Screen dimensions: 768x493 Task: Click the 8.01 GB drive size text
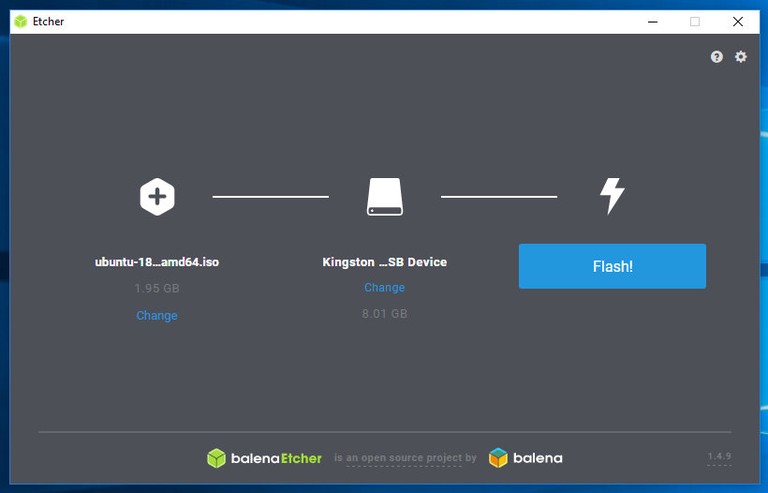click(384, 313)
